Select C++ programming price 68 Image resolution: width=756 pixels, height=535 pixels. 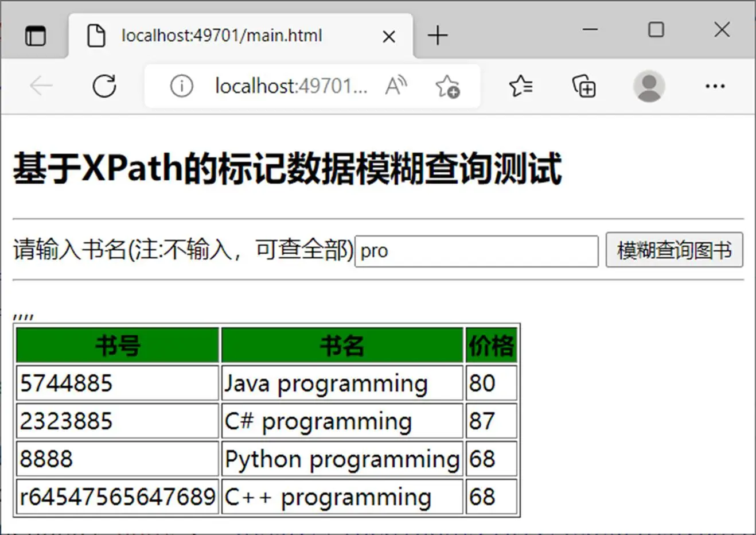tap(492, 497)
